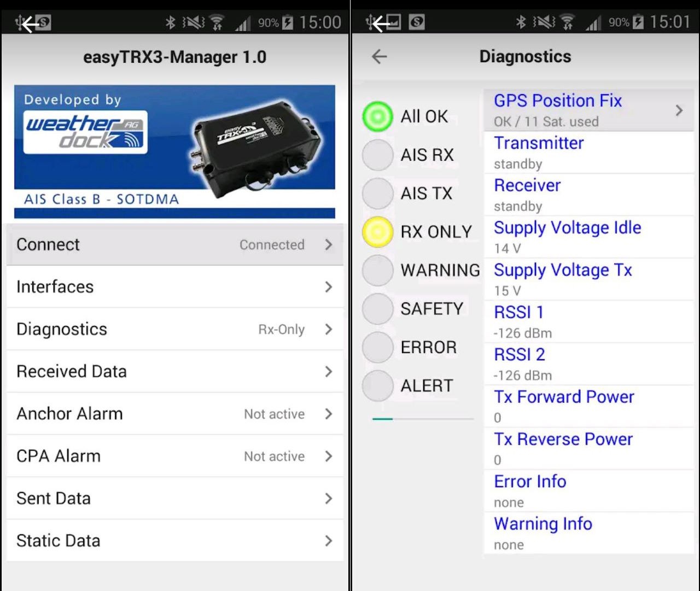
Task: Click the ERROR indicator light
Action: (x=377, y=347)
